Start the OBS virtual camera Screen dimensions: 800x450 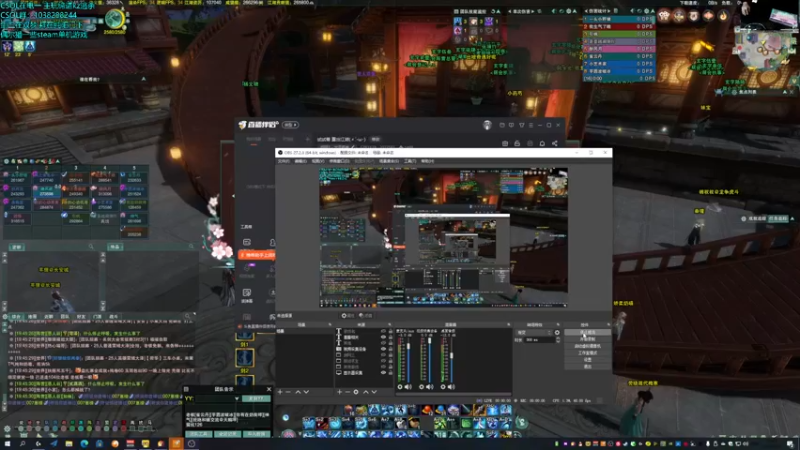point(587,346)
